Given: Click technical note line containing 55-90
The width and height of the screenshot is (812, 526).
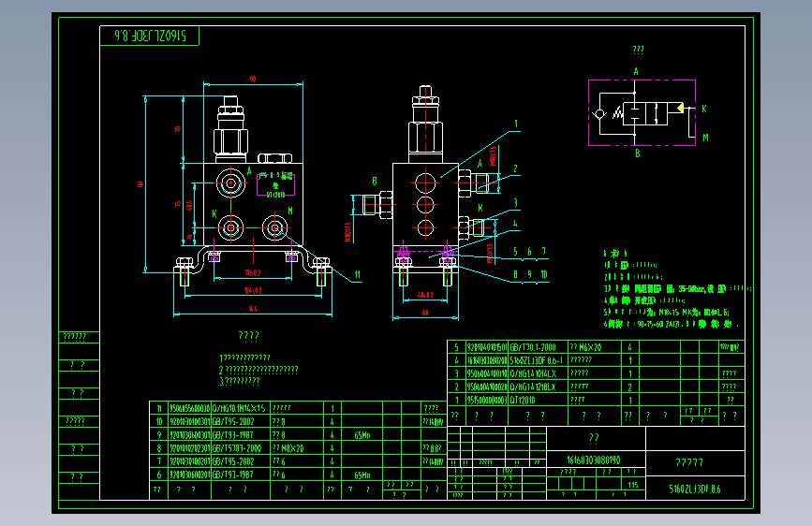Looking at the screenshot, I should (x=677, y=289).
